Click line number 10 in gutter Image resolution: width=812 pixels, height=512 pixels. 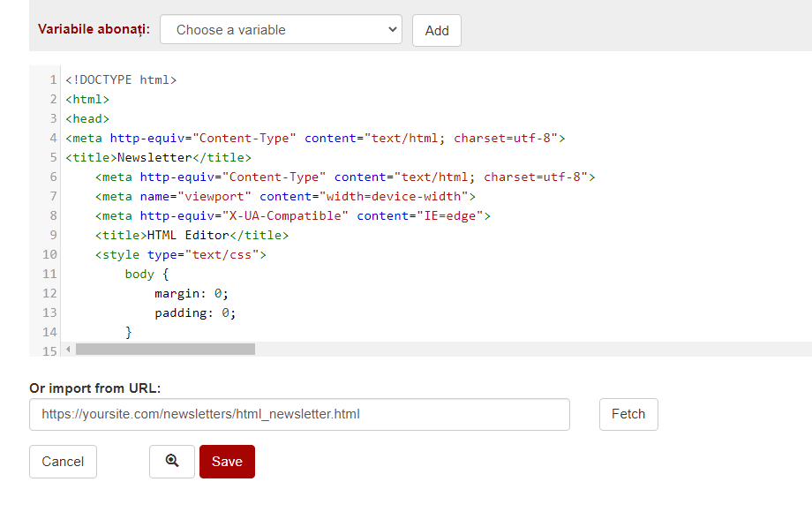click(x=49, y=255)
